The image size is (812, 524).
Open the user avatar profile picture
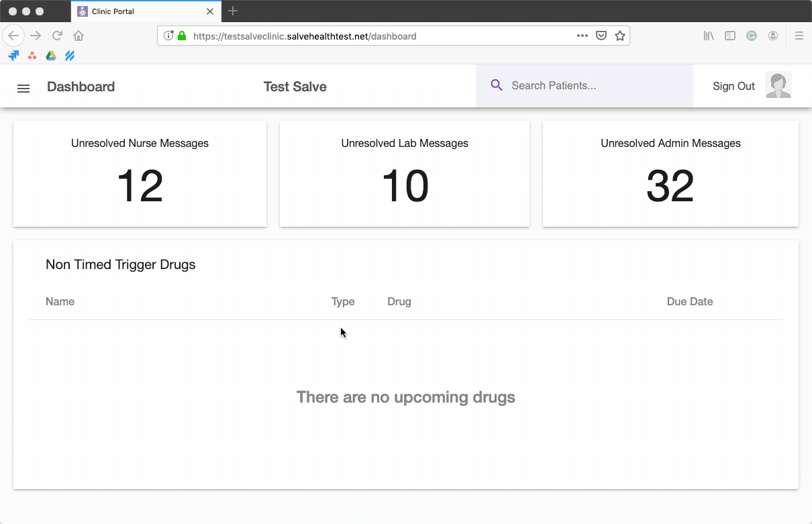tap(778, 85)
